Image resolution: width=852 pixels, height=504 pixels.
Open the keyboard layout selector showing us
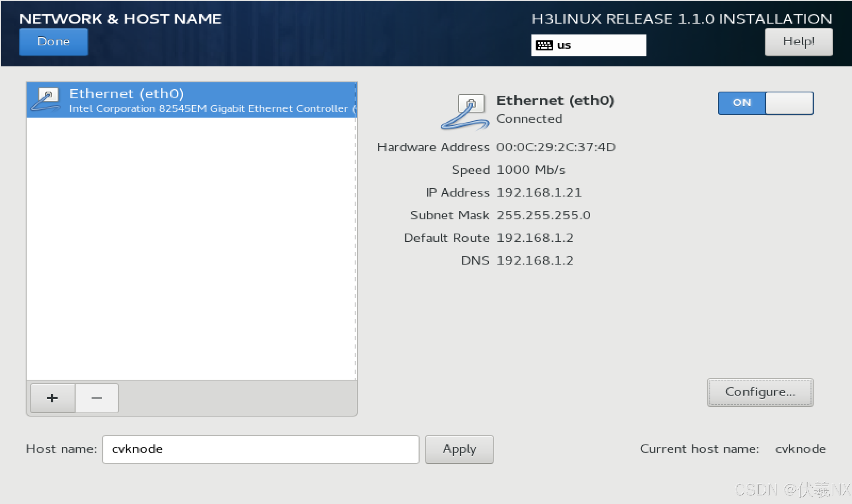coord(588,44)
